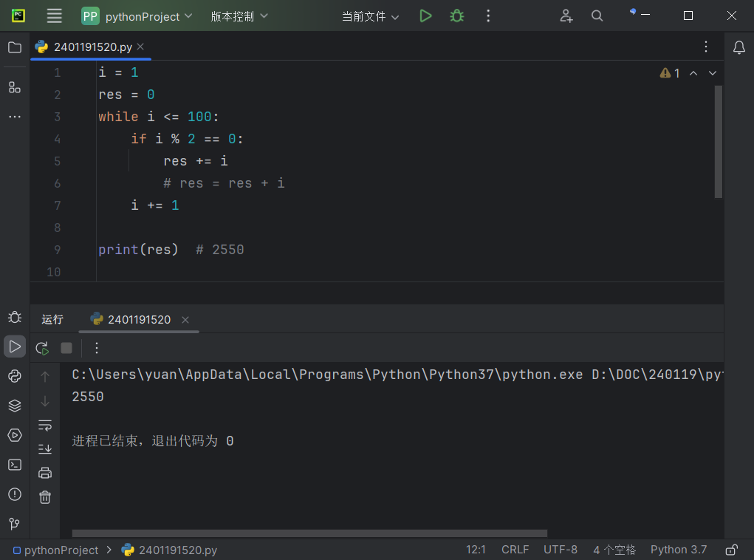Open the Notifications bell panel
The width and height of the screenshot is (754, 560).
pos(739,47)
